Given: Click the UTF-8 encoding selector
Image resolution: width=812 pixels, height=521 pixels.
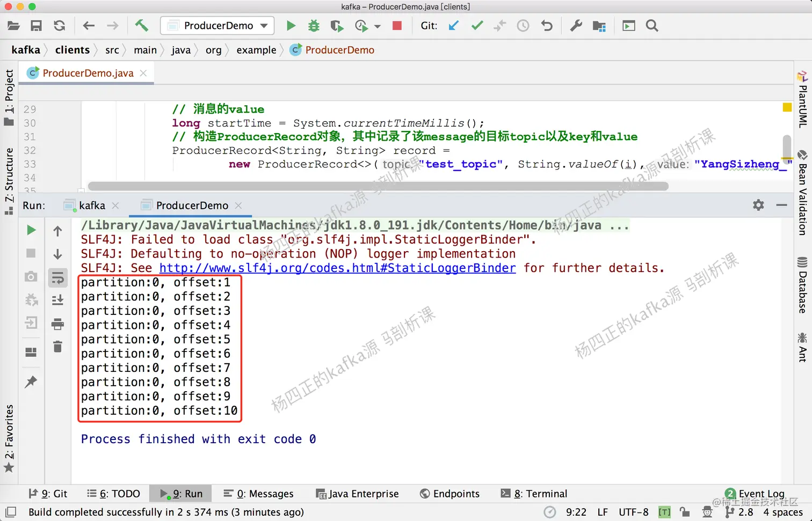Looking at the screenshot, I should pyautogui.click(x=634, y=512).
